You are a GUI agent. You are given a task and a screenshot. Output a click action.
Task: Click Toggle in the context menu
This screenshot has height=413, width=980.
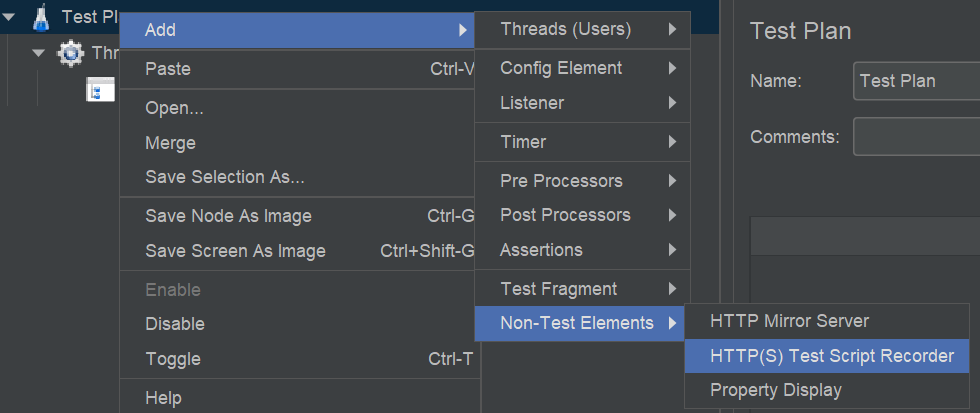point(173,359)
